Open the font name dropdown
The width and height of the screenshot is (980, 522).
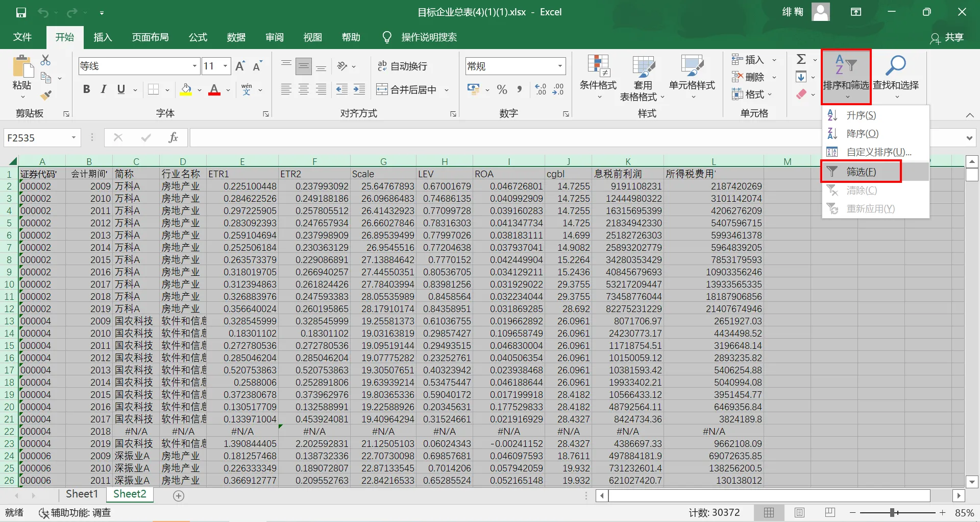[x=194, y=66]
